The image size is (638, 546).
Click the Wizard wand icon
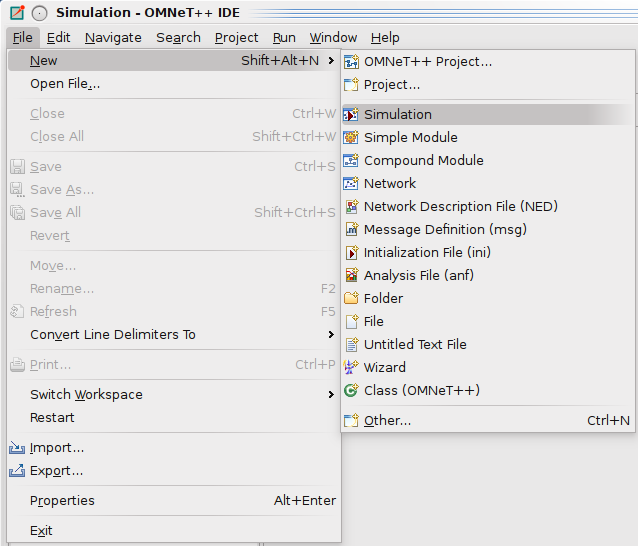351,367
